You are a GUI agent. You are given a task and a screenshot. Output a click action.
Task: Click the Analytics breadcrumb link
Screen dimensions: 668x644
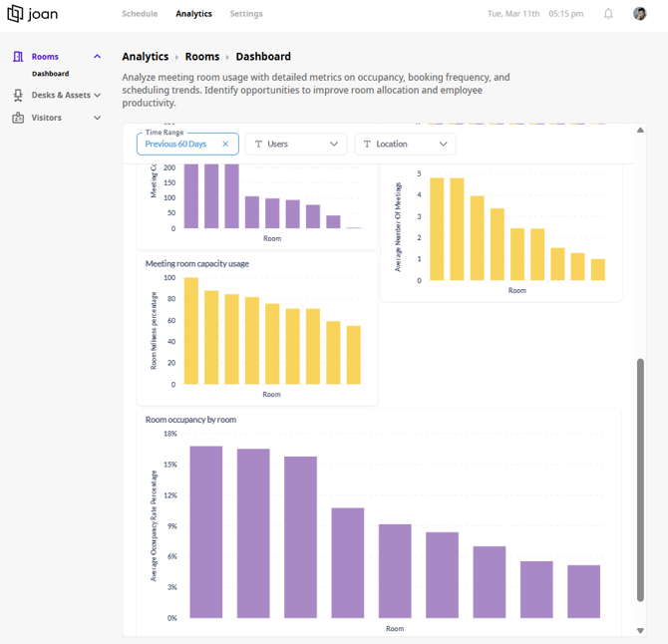[x=146, y=56]
